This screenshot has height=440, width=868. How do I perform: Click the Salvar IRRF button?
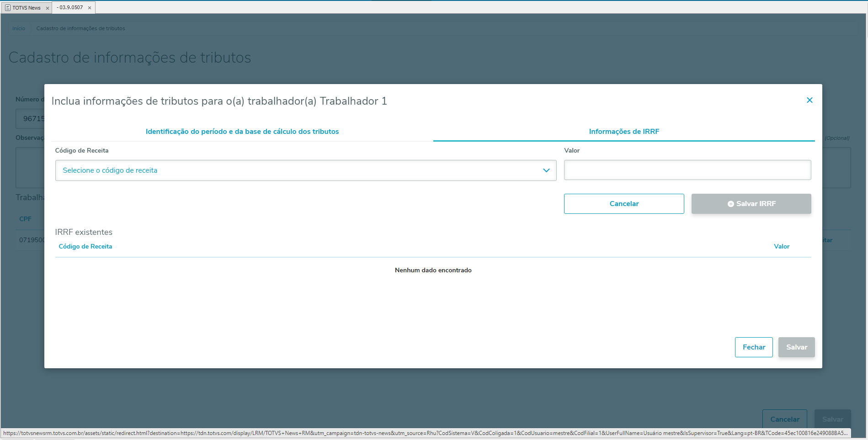(x=751, y=204)
